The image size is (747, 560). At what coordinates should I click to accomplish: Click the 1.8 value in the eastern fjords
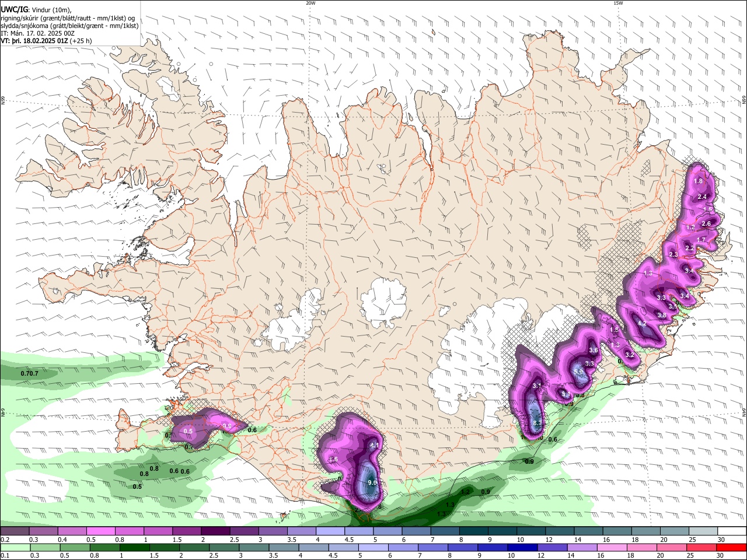(698, 181)
